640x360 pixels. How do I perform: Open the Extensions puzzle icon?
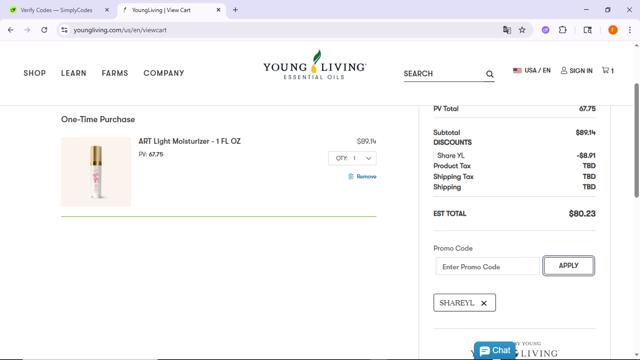pyautogui.click(x=562, y=30)
